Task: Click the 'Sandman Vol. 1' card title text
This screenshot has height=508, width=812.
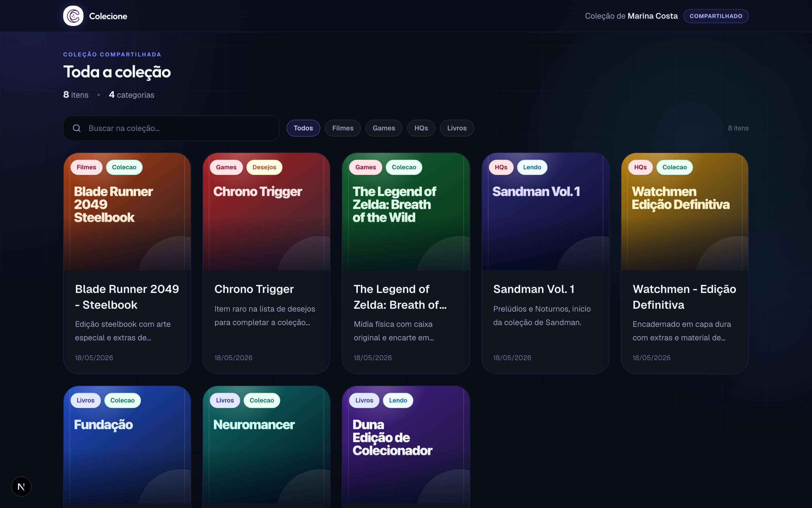Action: [x=533, y=289]
